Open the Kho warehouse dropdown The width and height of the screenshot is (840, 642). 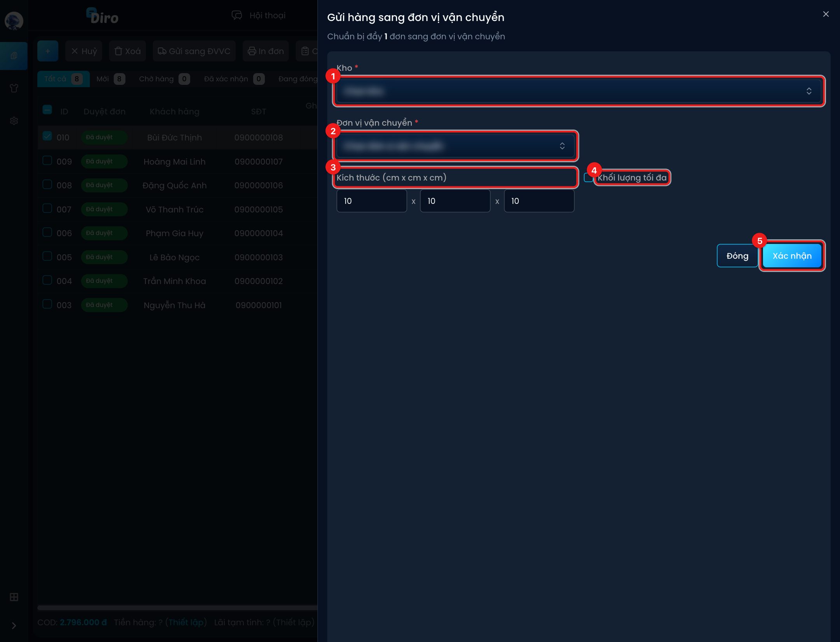[579, 91]
